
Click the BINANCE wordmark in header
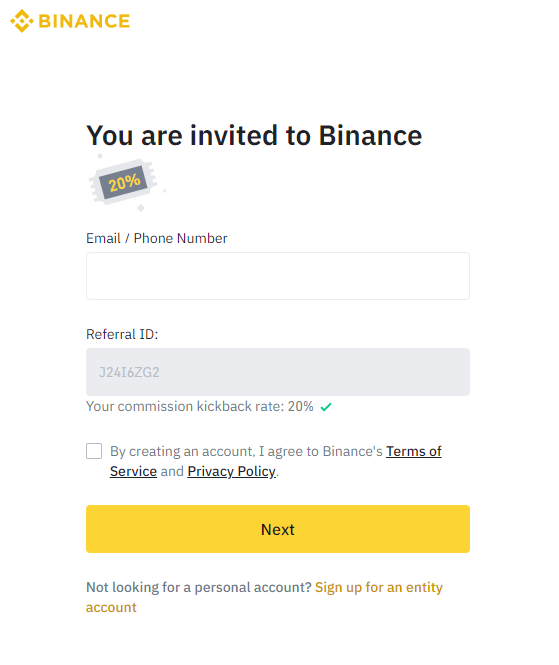(84, 21)
